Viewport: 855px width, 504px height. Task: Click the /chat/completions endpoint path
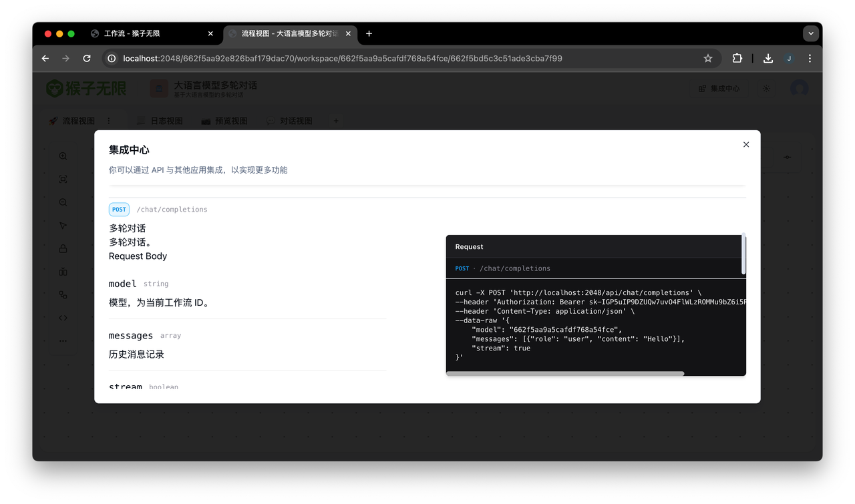click(x=172, y=210)
